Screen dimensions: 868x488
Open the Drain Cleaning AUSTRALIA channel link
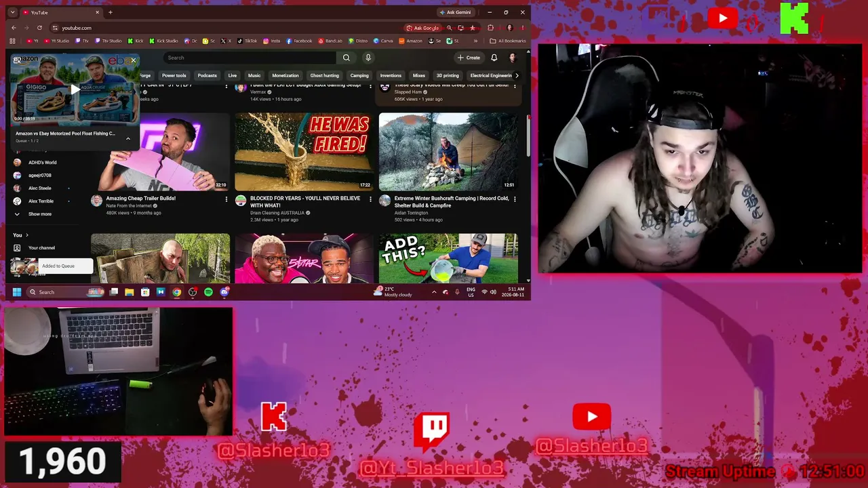(277, 213)
